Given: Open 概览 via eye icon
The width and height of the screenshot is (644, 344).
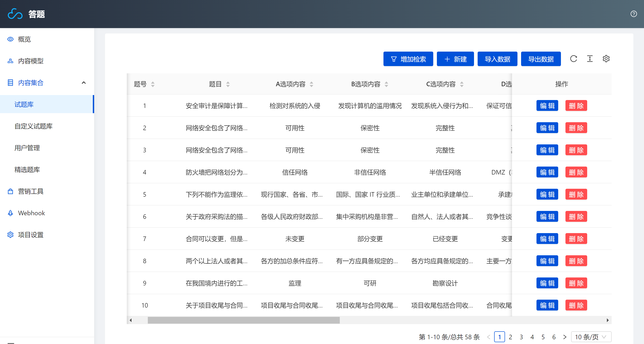Looking at the screenshot, I should point(10,39).
